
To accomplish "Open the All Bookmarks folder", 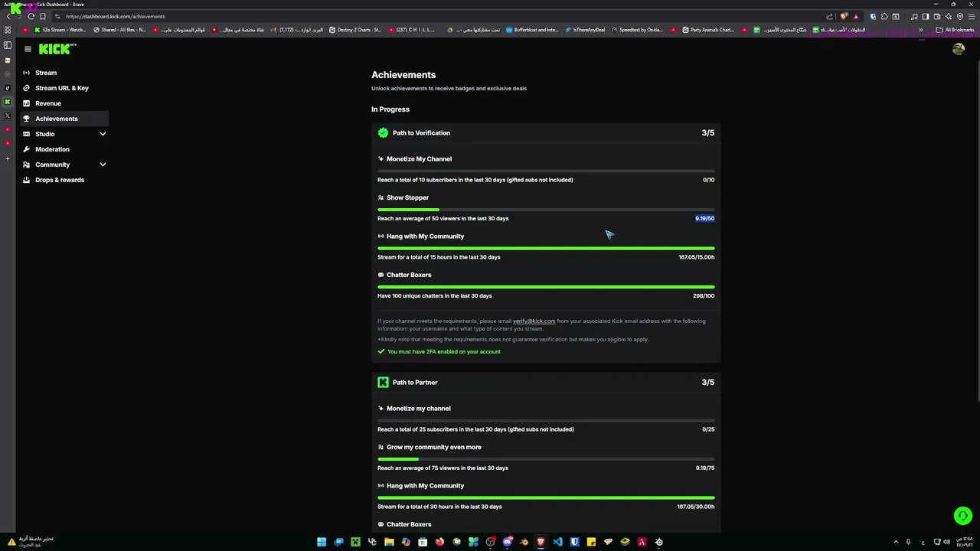I will pyautogui.click(x=955, y=30).
